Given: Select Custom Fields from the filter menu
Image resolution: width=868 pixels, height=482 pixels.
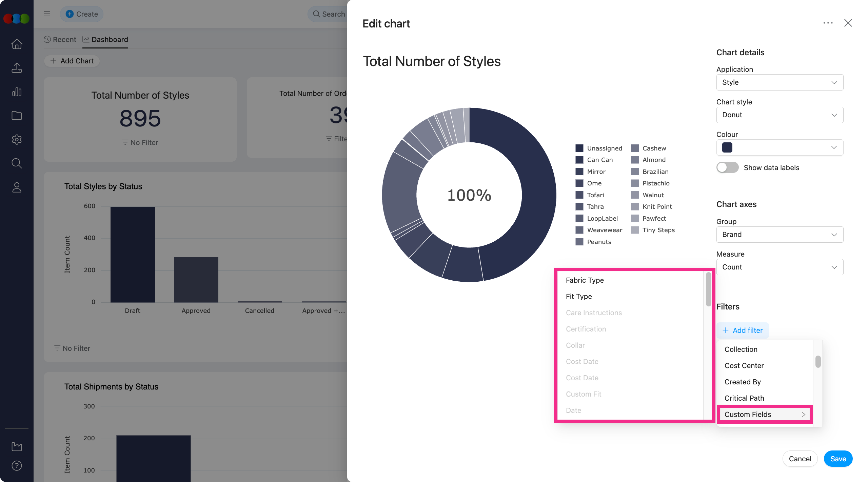Looking at the screenshot, I should (764, 414).
